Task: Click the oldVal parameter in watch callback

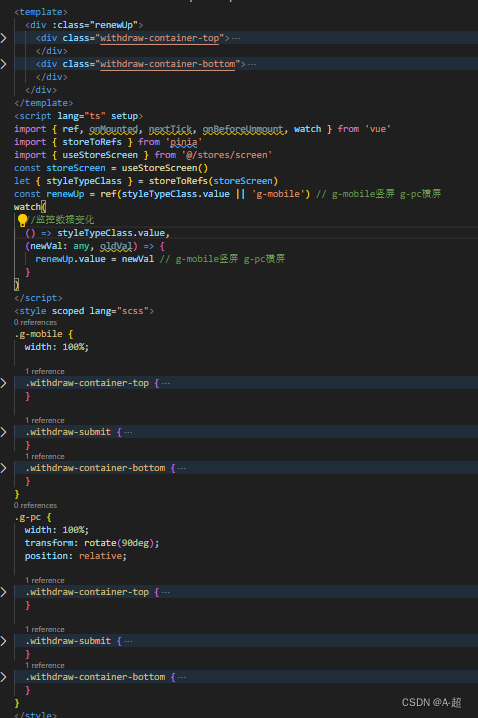Action: [x=116, y=246]
